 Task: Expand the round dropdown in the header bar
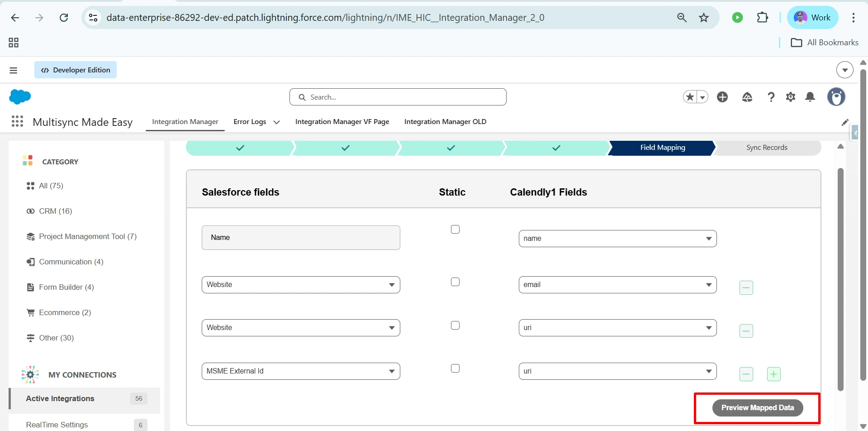tap(844, 70)
